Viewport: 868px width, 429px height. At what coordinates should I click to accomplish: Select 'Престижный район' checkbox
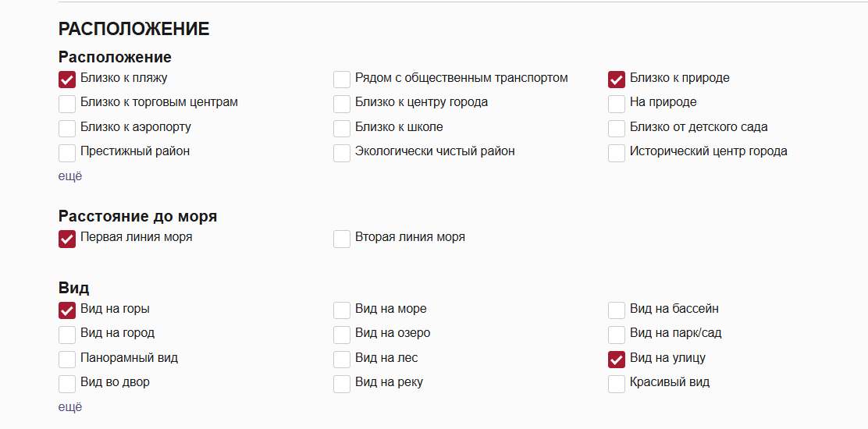click(x=67, y=153)
